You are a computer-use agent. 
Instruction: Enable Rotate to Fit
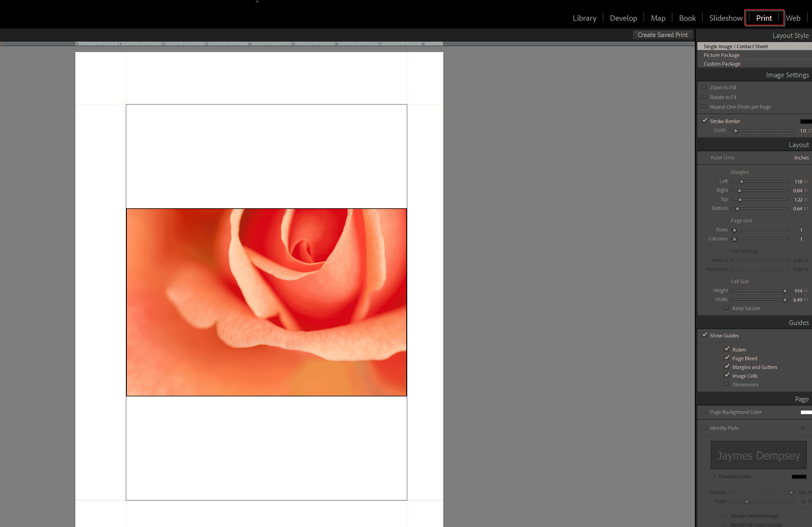[704, 97]
